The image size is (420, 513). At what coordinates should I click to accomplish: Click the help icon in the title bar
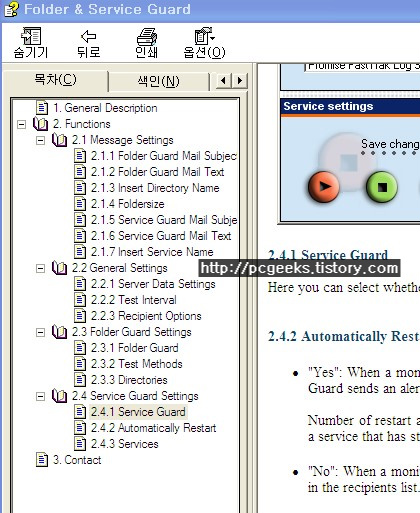(x=12, y=9)
